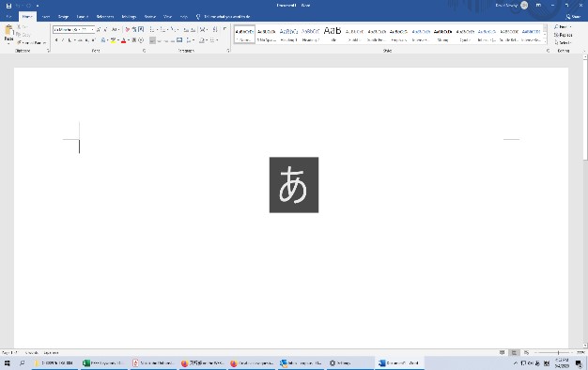The width and height of the screenshot is (588, 370).
Task: Click the Line and Paragraph Spacing icon
Action: click(190, 40)
